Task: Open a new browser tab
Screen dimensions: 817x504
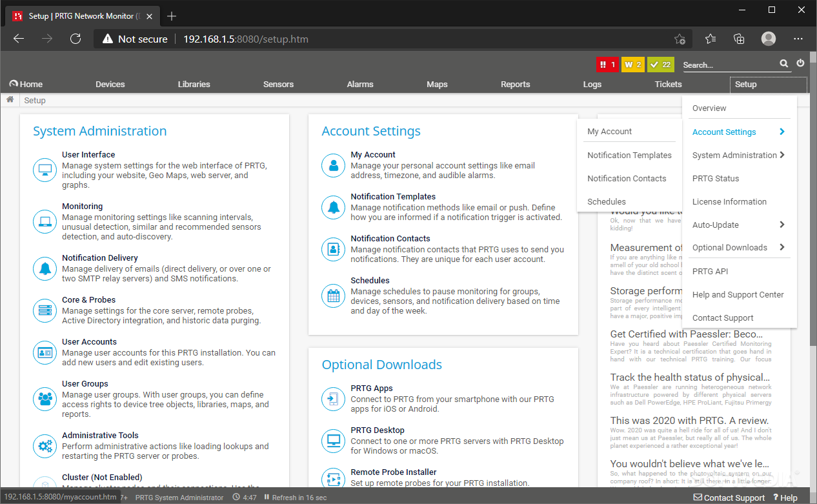Action: tap(172, 16)
